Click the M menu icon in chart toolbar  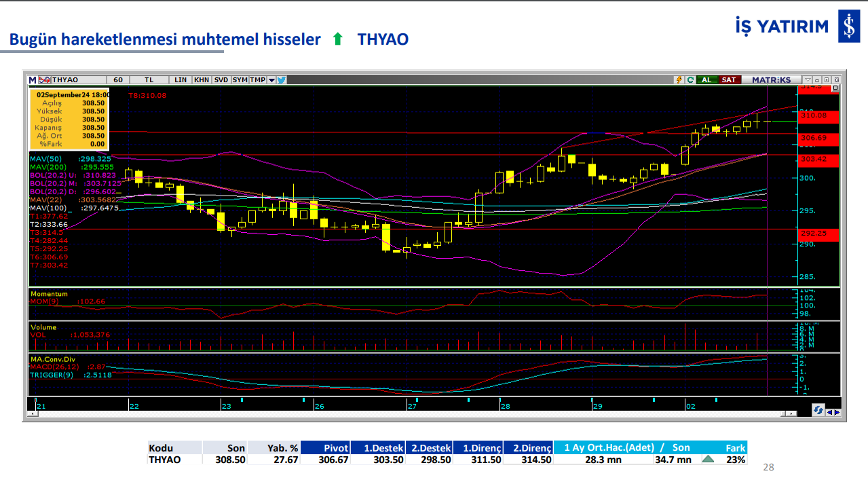coord(33,80)
